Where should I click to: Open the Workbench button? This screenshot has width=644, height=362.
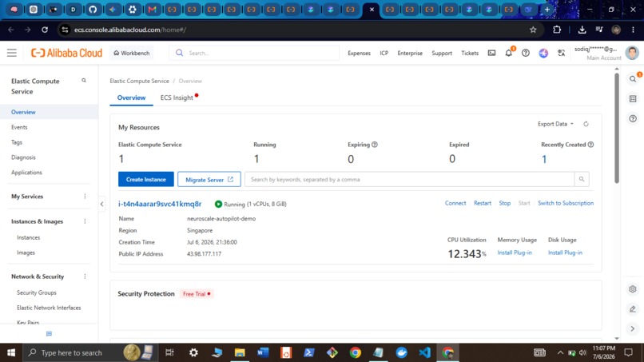coord(131,53)
